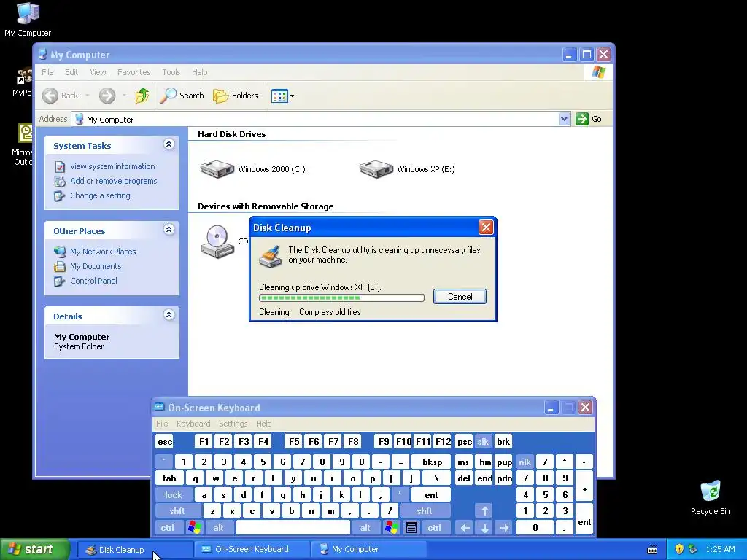The image size is (747, 560).
Task: Open the Keyboard menu in On-Screen Keyboard
Action: (x=193, y=424)
